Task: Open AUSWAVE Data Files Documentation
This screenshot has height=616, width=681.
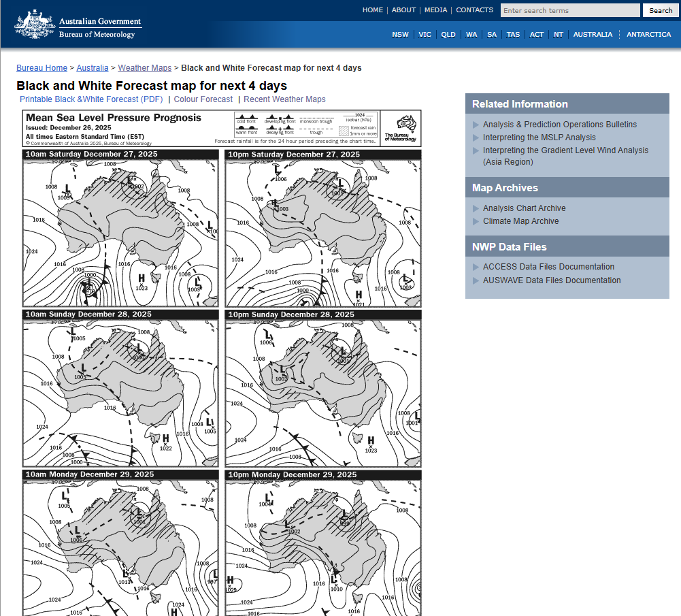Action: (x=551, y=280)
